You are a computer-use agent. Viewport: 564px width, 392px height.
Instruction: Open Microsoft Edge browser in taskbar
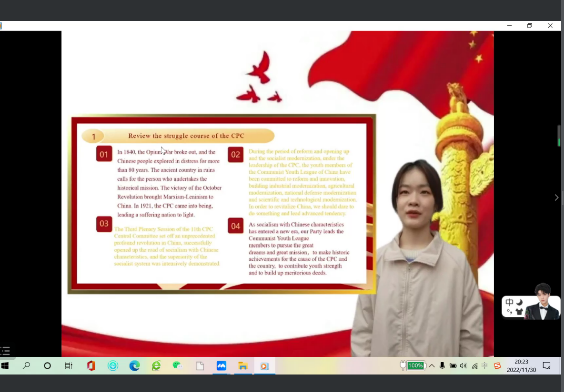[x=135, y=366]
